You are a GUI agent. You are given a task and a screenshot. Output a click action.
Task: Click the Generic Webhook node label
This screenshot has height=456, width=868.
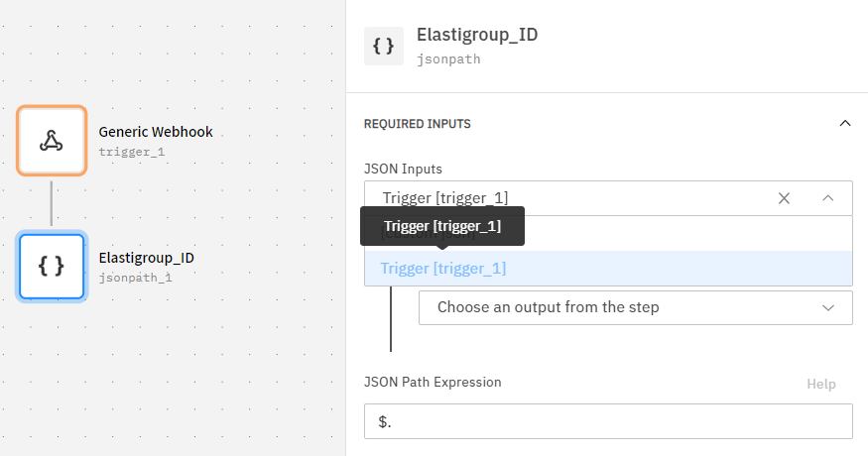156,131
